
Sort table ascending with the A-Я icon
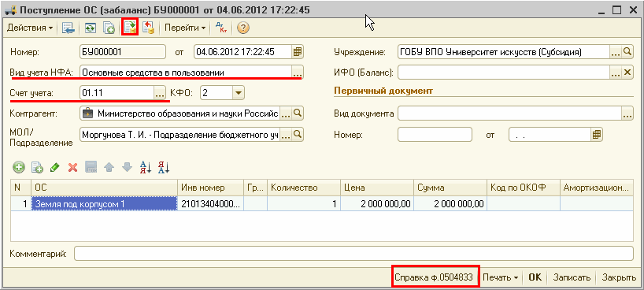pos(146,167)
